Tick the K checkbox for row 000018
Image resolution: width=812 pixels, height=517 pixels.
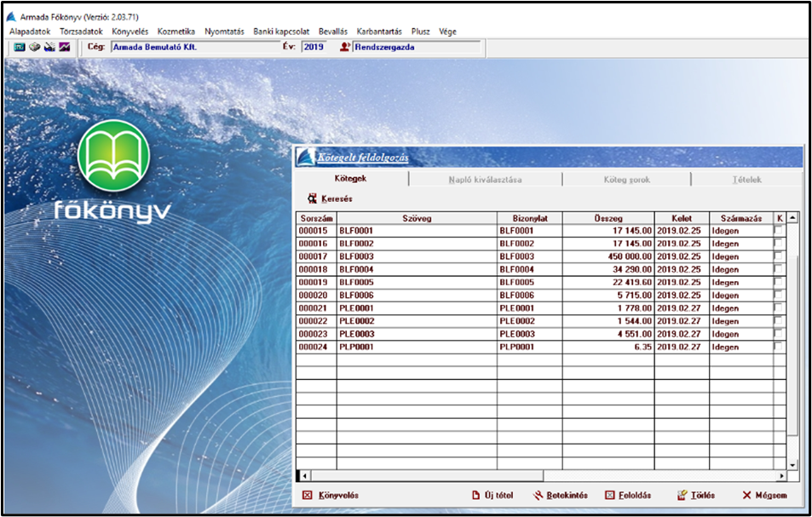[778, 269]
